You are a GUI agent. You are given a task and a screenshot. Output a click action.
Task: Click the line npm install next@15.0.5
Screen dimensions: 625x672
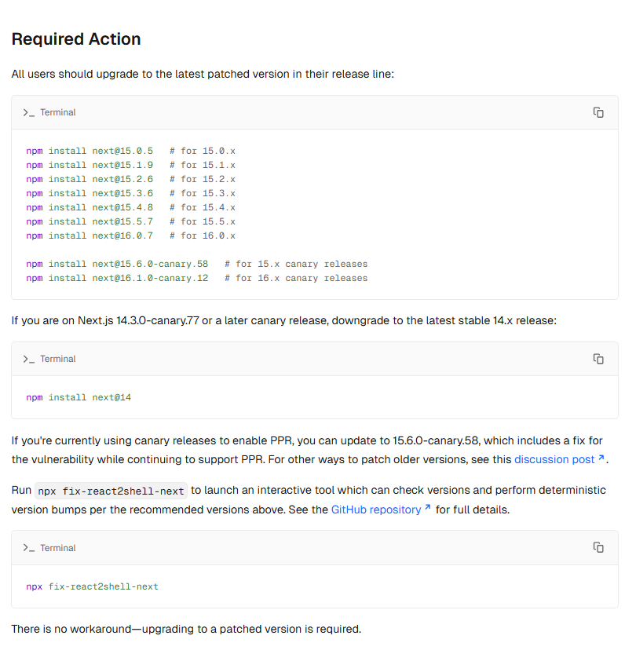pos(90,151)
